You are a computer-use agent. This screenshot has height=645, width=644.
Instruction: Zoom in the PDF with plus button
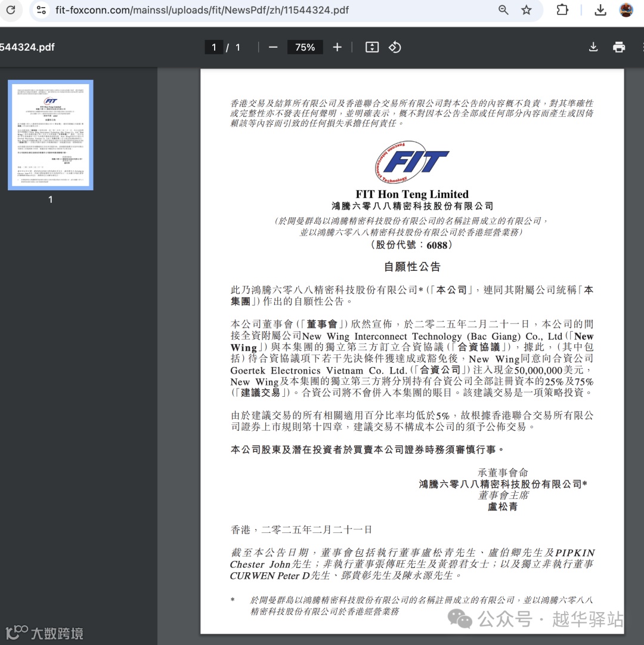click(338, 47)
